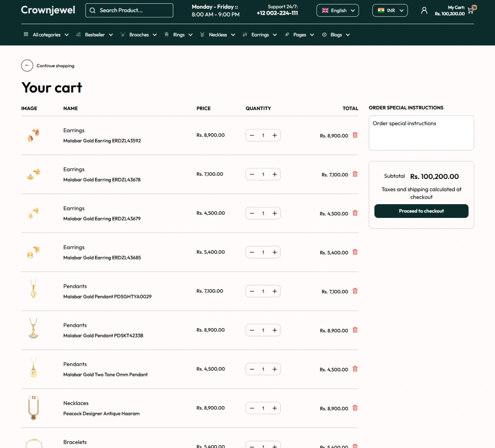Remove Two Tone Omm Pendant from cart
495x448 pixels.
355,369
